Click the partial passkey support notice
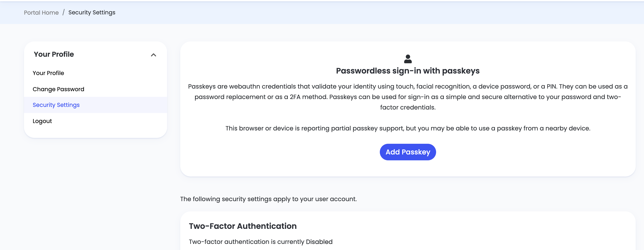Viewport: 644px width, 250px height. click(x=408, y=128)
